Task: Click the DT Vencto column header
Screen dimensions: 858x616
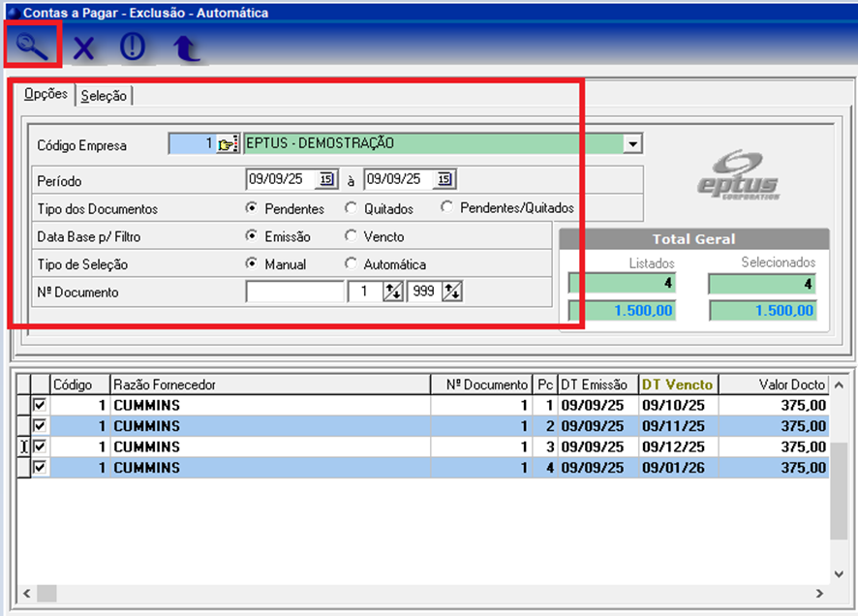Action: [676, 385]
